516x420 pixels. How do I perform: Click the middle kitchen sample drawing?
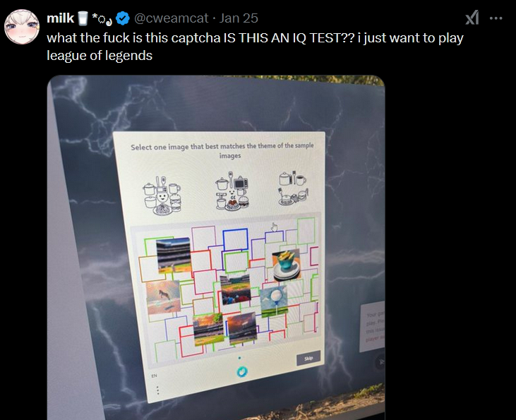(x=233, y=191)
